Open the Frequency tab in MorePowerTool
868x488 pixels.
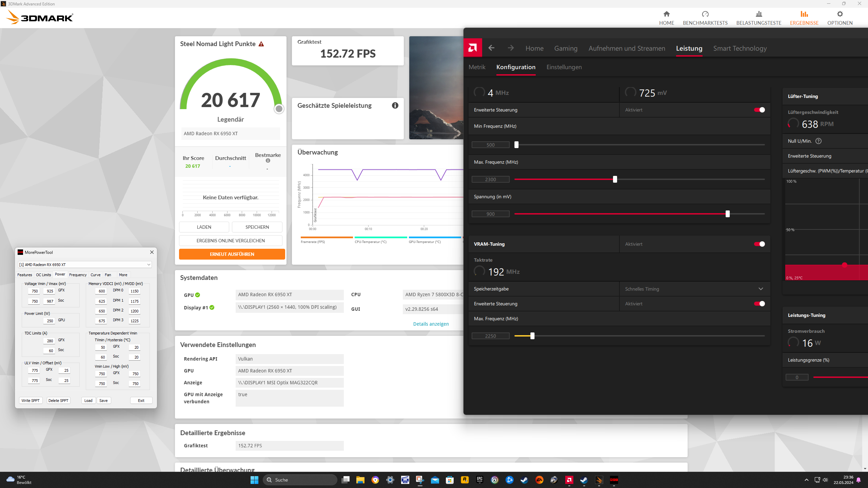click(x=78, y=275)
